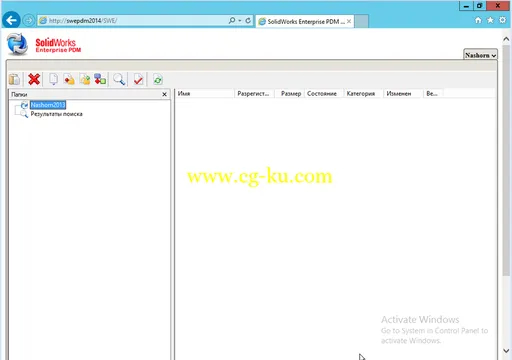Click the check in toolbar icon
The height and width of the screenshot is (360, 512).
coord(85,80)
